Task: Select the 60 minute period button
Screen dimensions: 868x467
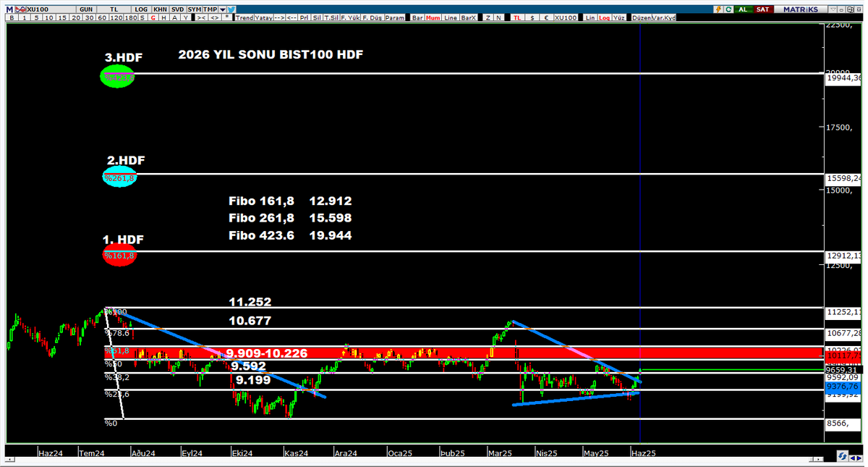Action: (x=102, y=17)
